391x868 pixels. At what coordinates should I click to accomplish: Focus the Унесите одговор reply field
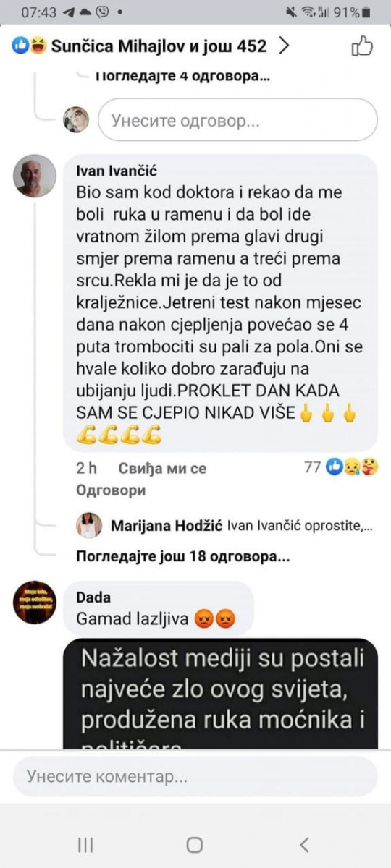(x=238, y=119)
